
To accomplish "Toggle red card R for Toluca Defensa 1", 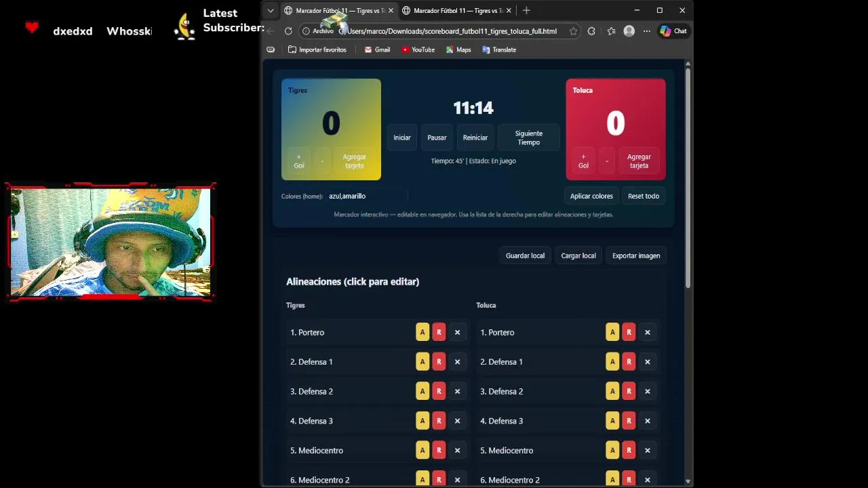I will (629, 362).
